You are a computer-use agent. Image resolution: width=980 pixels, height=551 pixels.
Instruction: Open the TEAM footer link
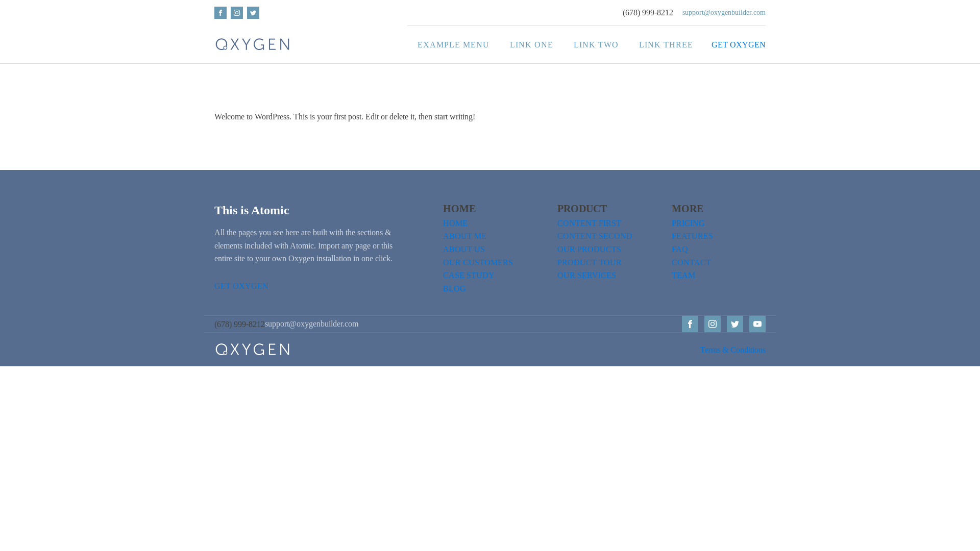tap(683, 275)
